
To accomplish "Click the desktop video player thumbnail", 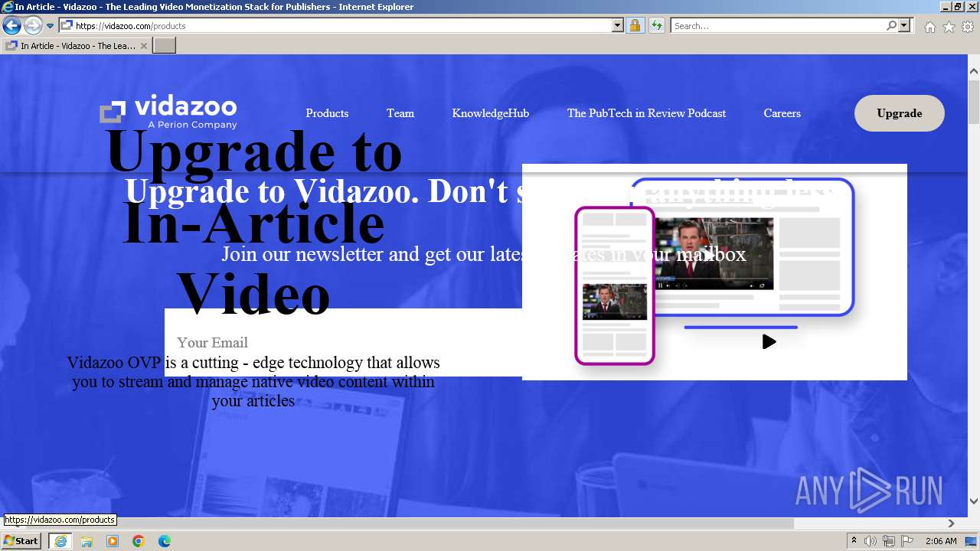I will click(x=714, y=254).
